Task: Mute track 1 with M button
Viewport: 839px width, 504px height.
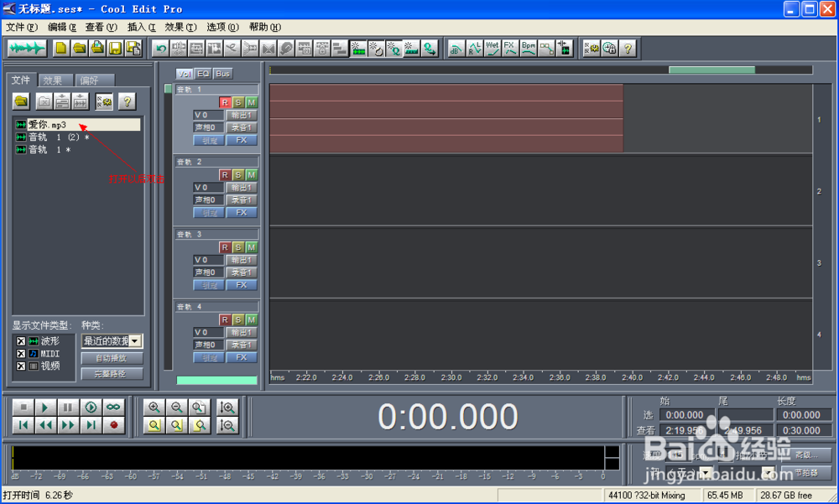Action: pos(251,102)
